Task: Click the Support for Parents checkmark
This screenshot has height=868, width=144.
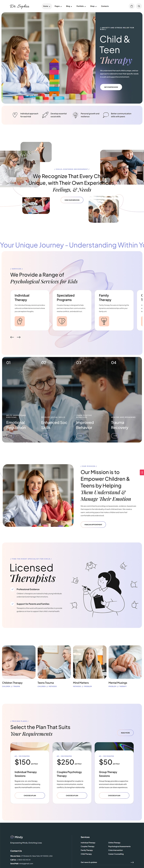Action: point(13,604)
